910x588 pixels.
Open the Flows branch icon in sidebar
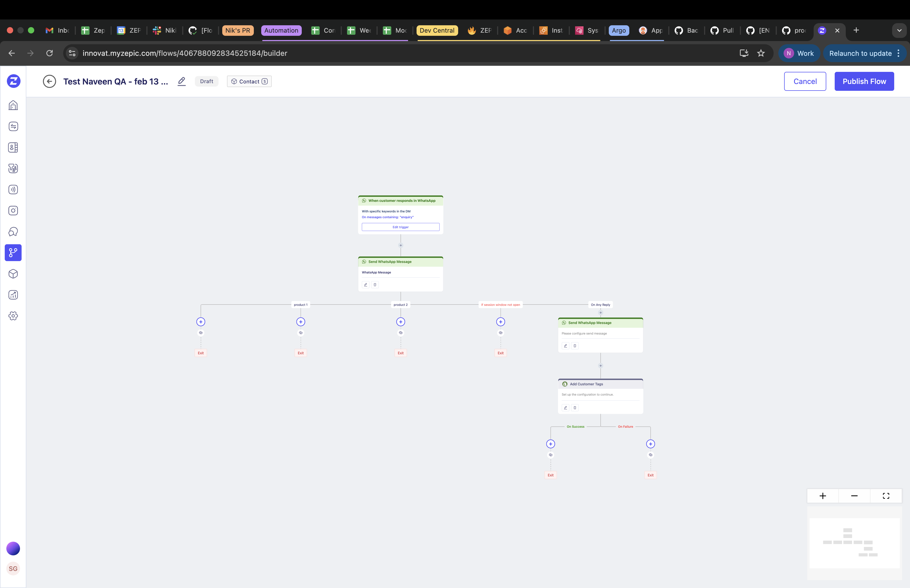(13, 253)
